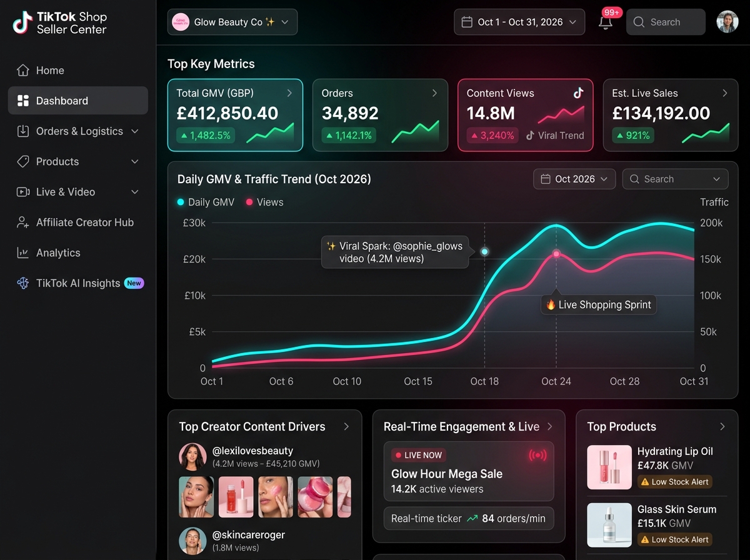
Task: Expand the Live & Video submenu chevron
Action: tap(135, 192)
